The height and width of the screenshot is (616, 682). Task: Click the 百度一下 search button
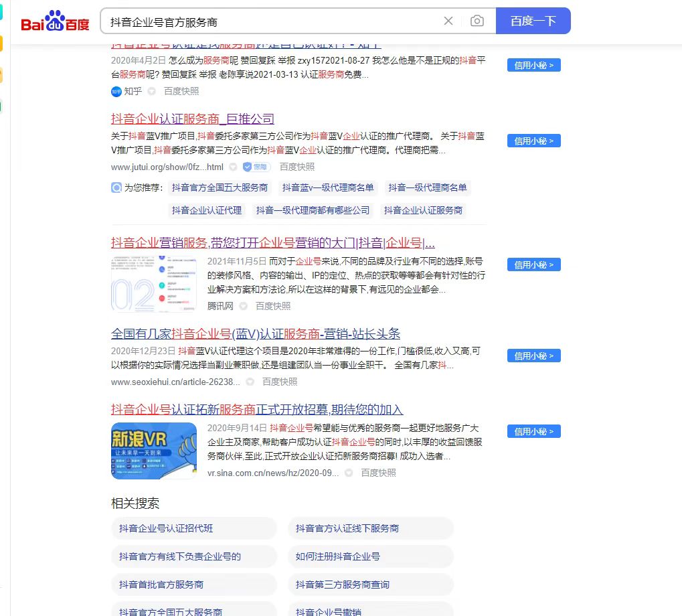[532, 21]
